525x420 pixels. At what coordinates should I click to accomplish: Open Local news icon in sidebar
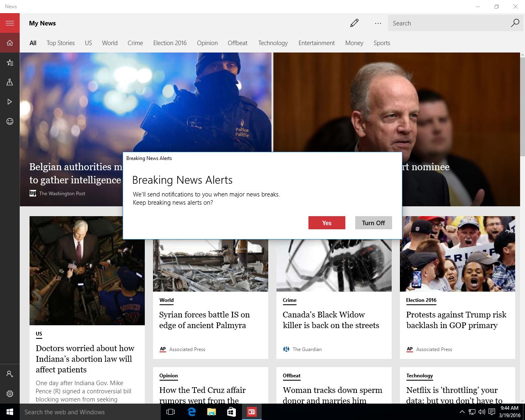pyautogui.click(x=10, y=82)
